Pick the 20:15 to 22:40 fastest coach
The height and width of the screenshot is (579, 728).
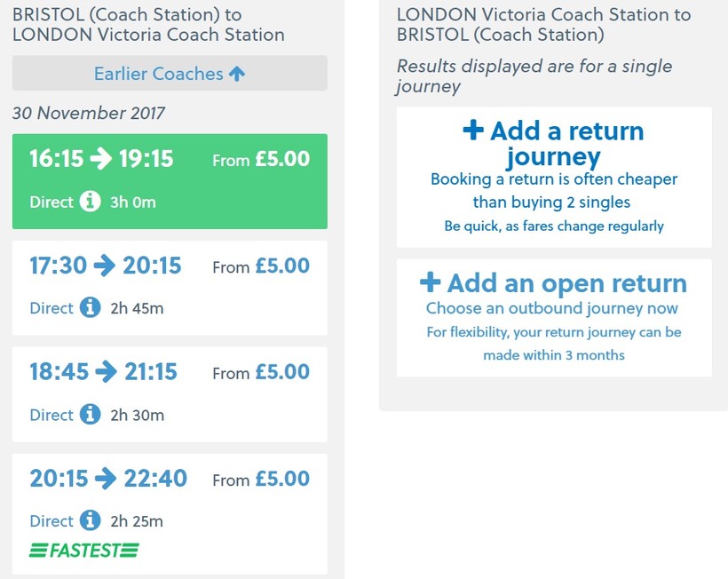[x=169, y=500]
